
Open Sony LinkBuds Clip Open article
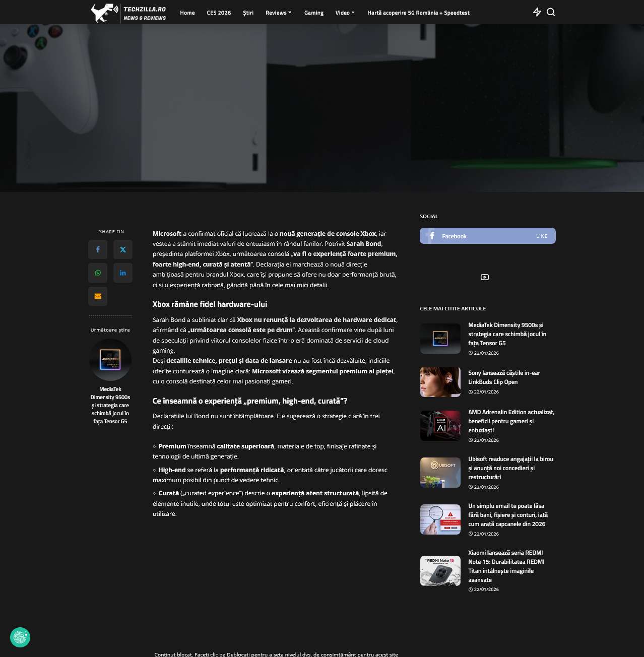pos(504,377)
